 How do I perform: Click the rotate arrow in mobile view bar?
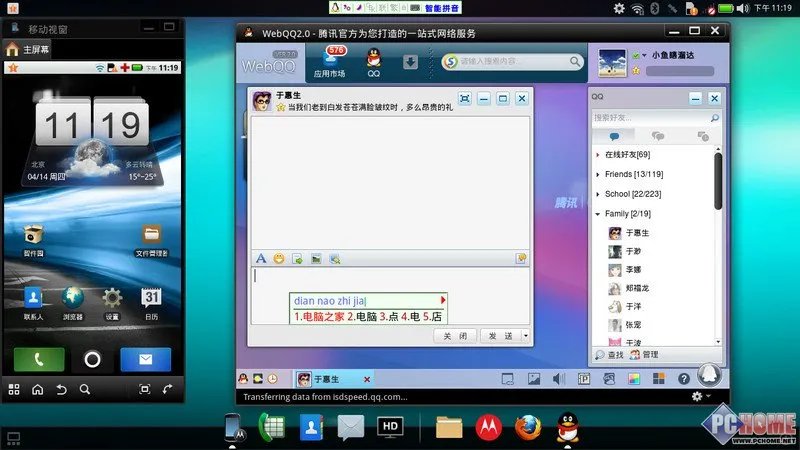point(167,390)
